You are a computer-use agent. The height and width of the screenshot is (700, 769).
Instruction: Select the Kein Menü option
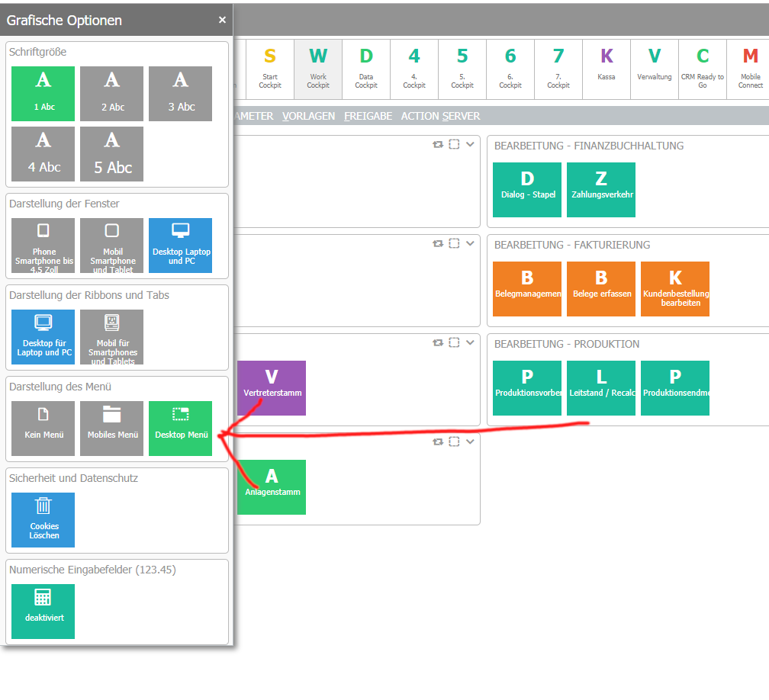point(43,428)
